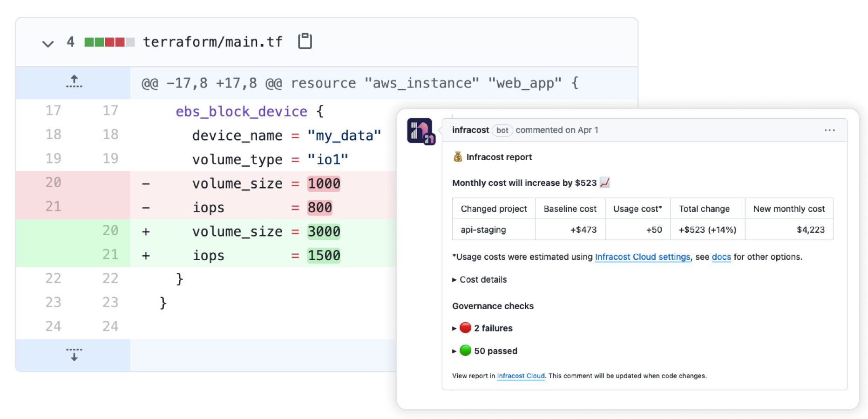Expand diff lines upward
The image size is (868, 419).
tap(74, 82)
